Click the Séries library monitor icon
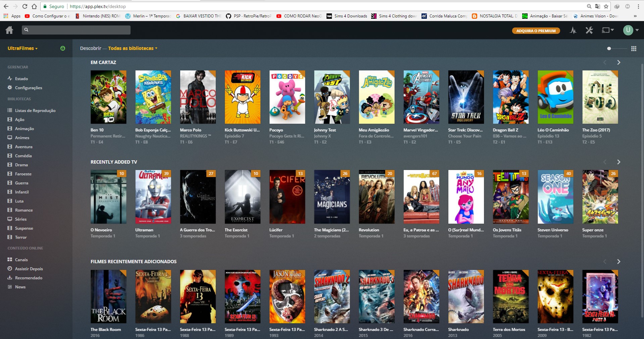The image size is (644, 339). point(10,219)
